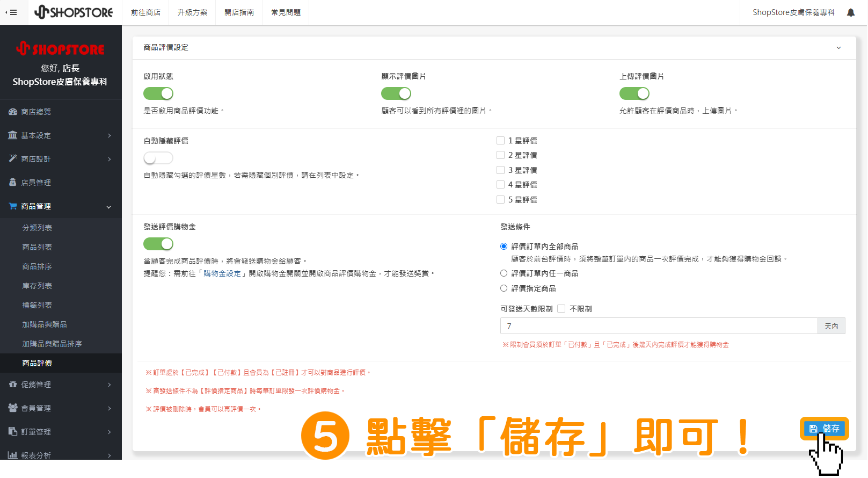Check the 2 星評價 checkbox
Viewport: 868px width, 478px height.
[500, 155]
